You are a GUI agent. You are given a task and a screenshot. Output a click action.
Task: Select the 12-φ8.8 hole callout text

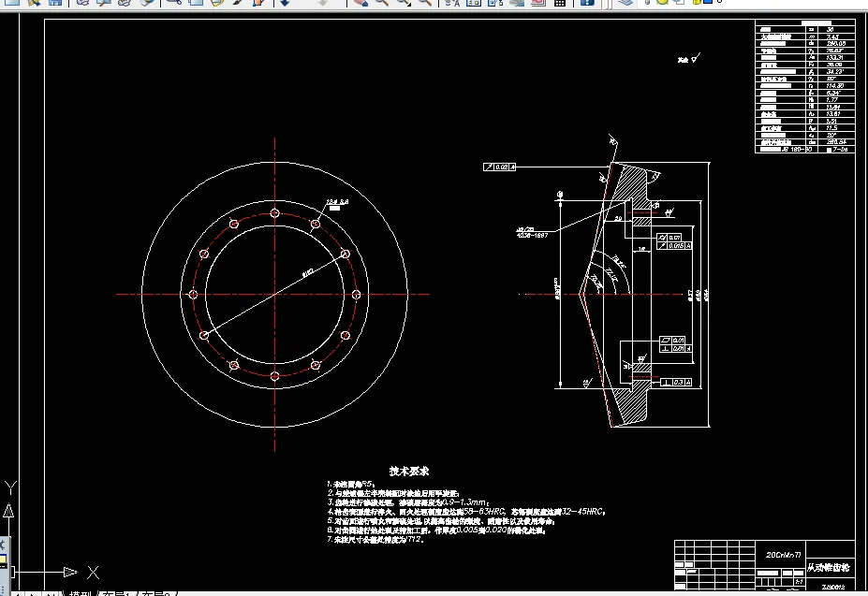click(337, 202)
